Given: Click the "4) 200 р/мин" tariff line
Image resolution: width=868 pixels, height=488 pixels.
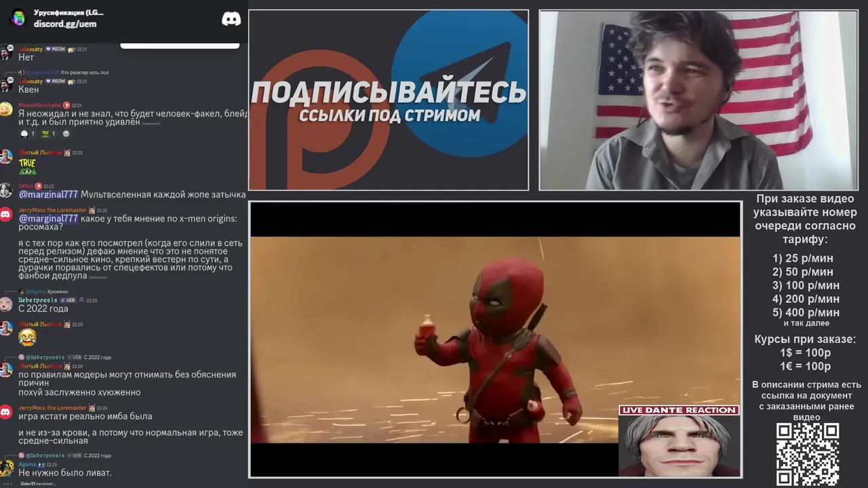Looking at the screenshot, I should coord(806,299).
